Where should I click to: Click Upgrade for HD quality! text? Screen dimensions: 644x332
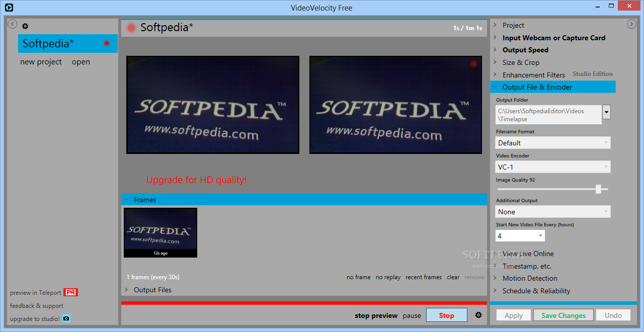click(196, 180)
